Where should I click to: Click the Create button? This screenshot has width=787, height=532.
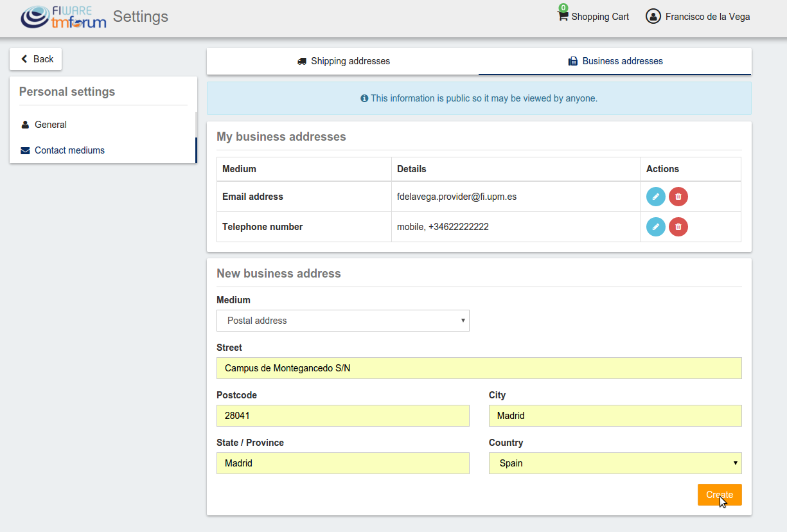tap(720, 495)
